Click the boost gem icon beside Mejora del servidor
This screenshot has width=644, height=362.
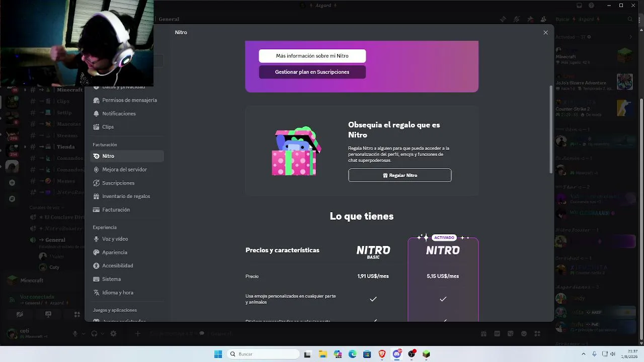coord(96,169)
